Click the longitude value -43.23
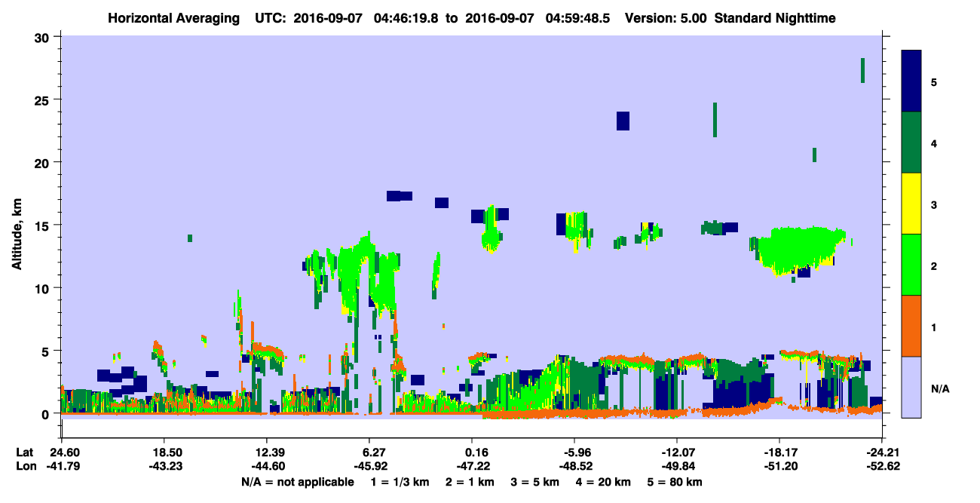This screenshot has height=503, width=980. [164, 466]
